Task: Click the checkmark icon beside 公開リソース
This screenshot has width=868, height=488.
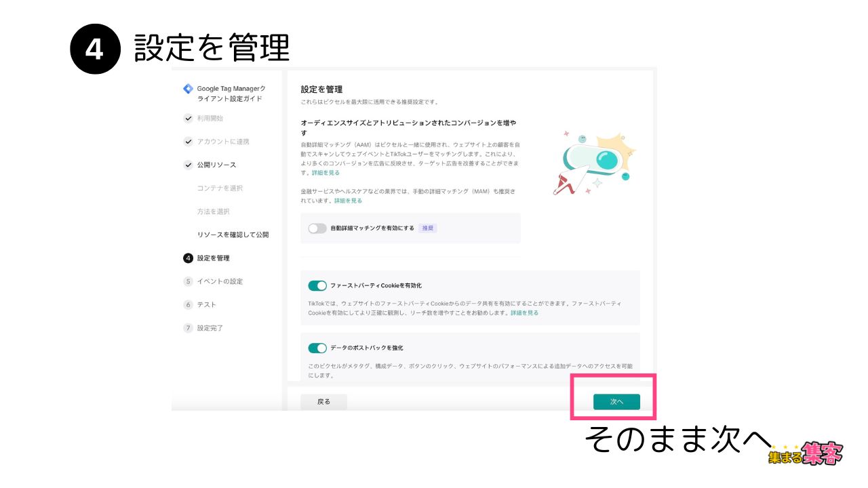Action: click(x=189, y=165)
